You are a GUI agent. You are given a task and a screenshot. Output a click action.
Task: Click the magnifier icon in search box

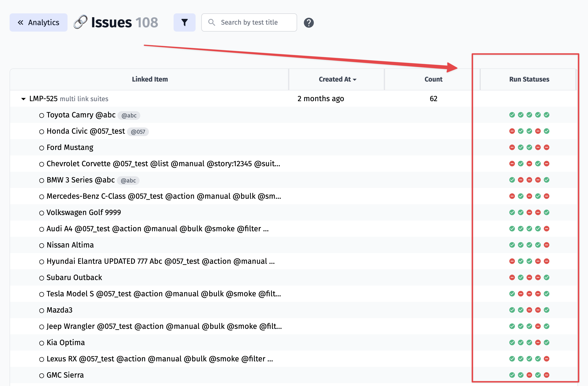tap(211, 22)
